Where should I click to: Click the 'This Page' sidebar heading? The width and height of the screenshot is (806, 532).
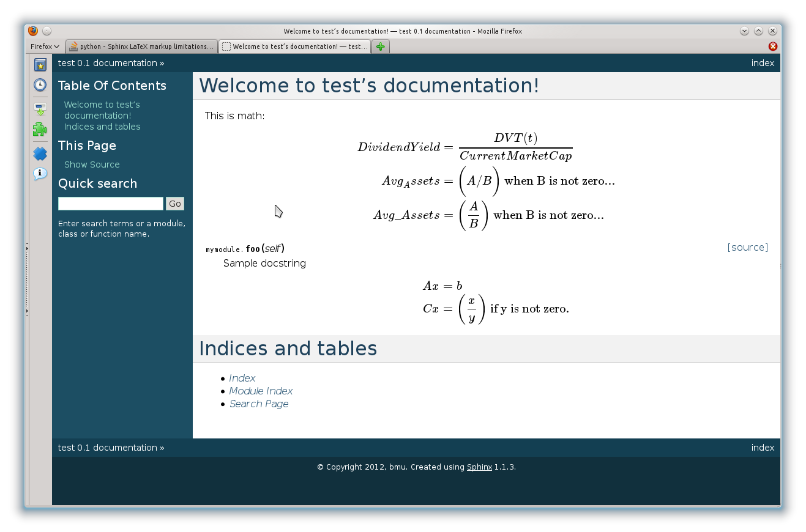87,146
